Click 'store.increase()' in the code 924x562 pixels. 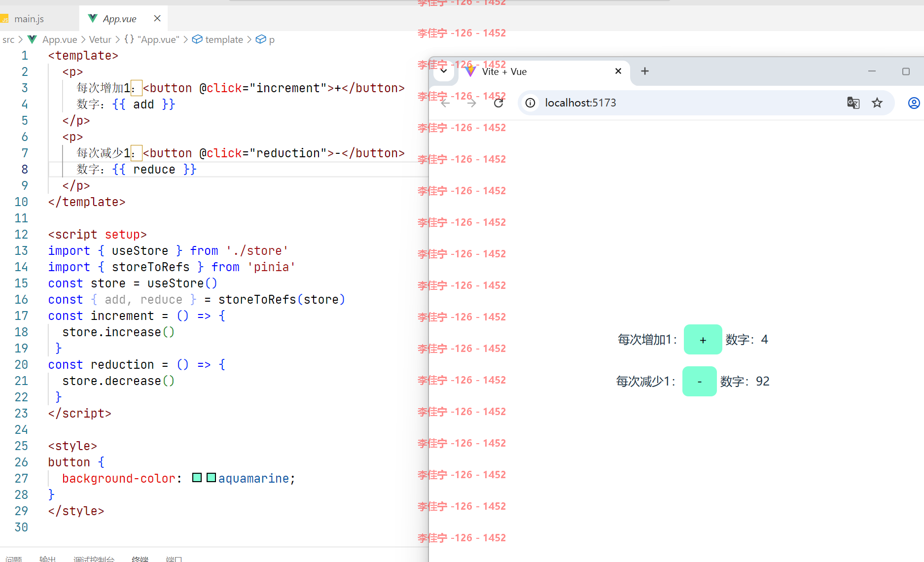coord(118,332)
